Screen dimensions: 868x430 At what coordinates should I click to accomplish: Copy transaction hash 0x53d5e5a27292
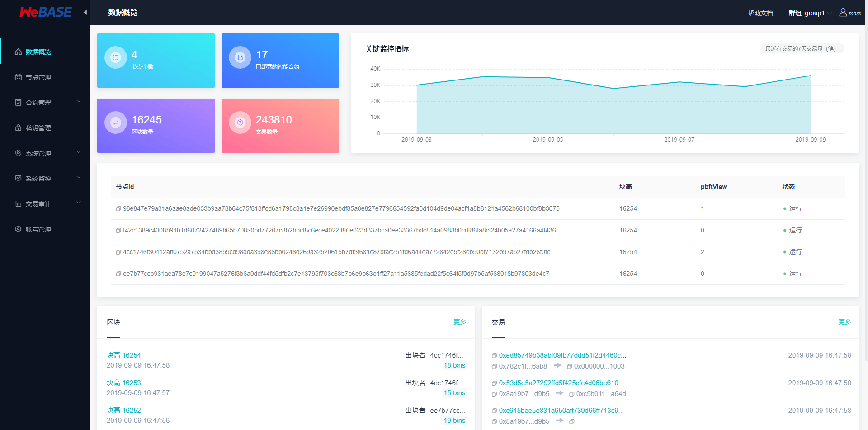coord(495,383)
